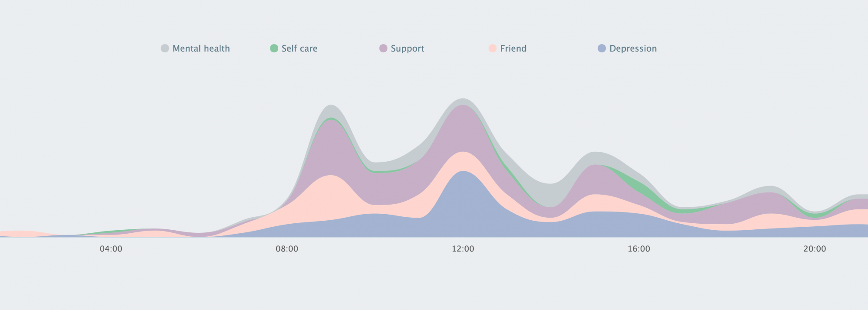This screenshot has height=310, width=868.
Task: Select the 20:00 time axis label
Action: [x=815, y=249]
